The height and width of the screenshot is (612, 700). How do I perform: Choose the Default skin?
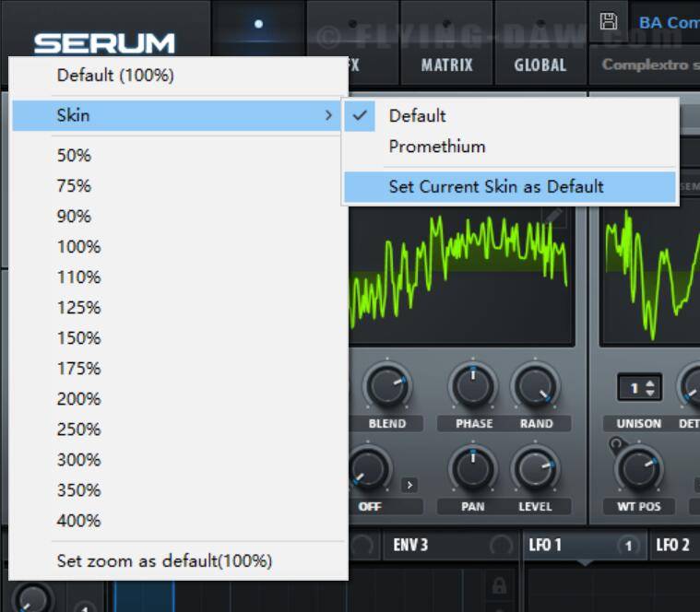pyautogui.click(x=509, y=115)
